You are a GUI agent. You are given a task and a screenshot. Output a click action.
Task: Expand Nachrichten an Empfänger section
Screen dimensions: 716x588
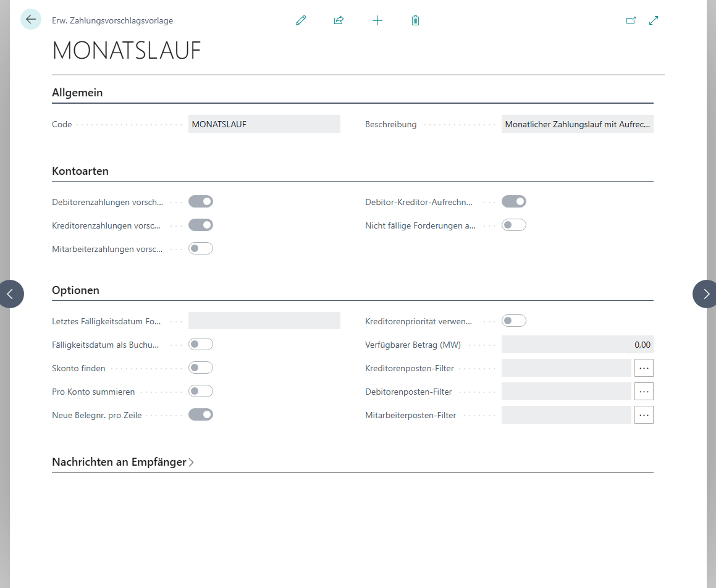click(124, 462)
